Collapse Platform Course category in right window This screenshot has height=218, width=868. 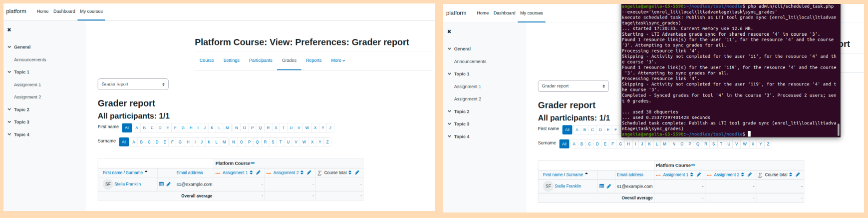pos(693,165)
